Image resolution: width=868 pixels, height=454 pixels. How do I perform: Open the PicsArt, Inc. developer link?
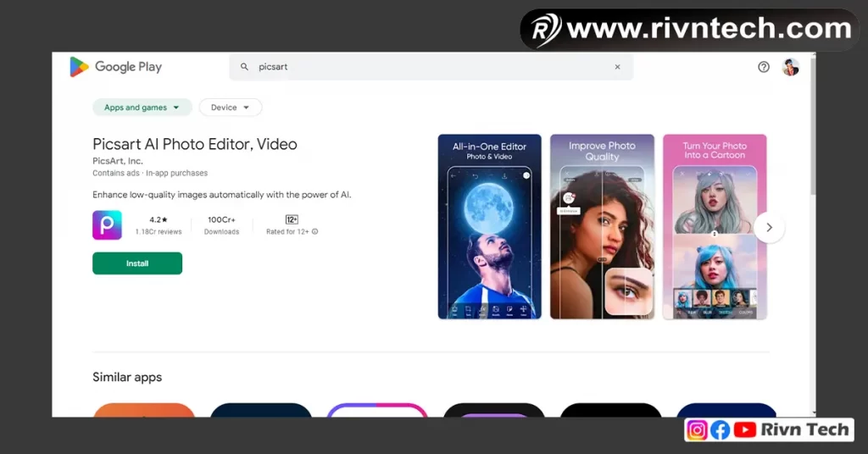pyautogui.click(x=117, y=161)
